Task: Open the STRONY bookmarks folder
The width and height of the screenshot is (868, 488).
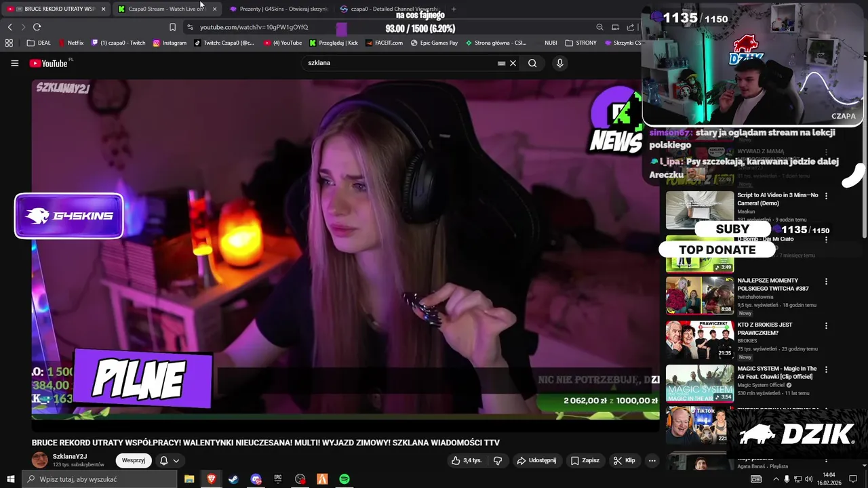Action: click(581, 43)
